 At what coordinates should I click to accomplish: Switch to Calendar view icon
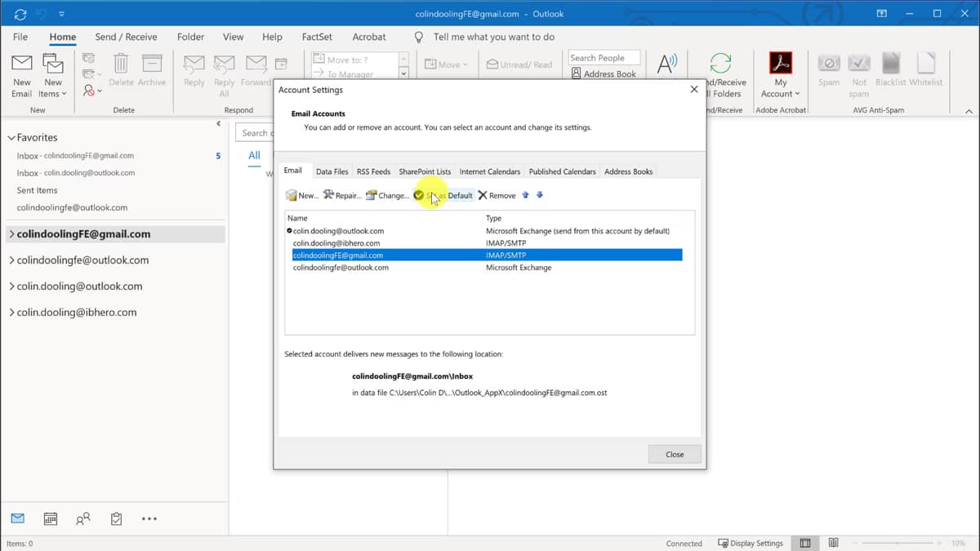51,518
